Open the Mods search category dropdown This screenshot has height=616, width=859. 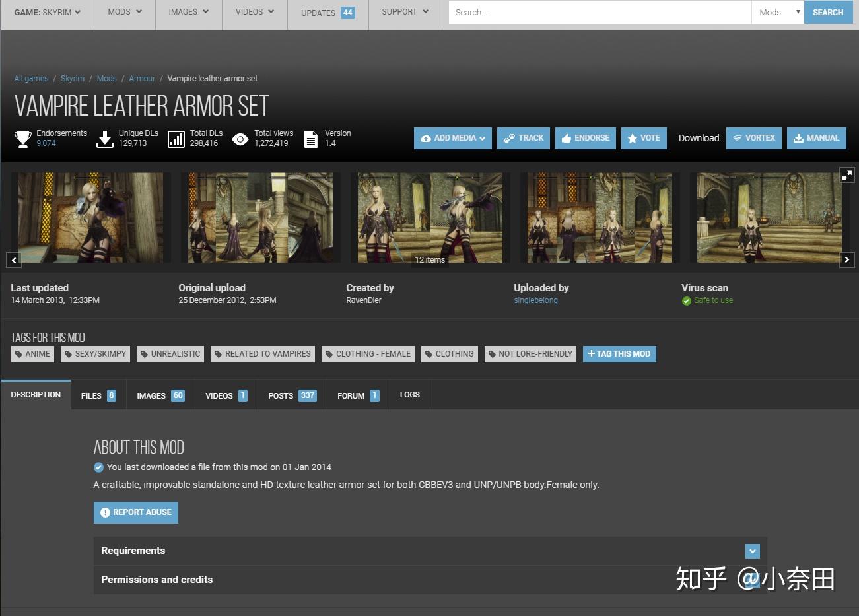coord(778,12)
